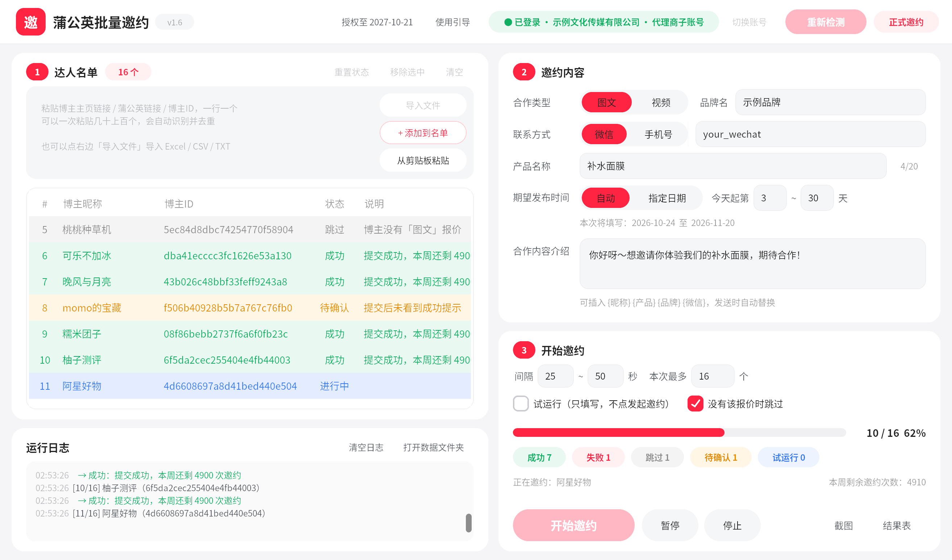The image size is (952, 560).
Task: Click the run log scrollbar thumb
Action: (468, 523)
